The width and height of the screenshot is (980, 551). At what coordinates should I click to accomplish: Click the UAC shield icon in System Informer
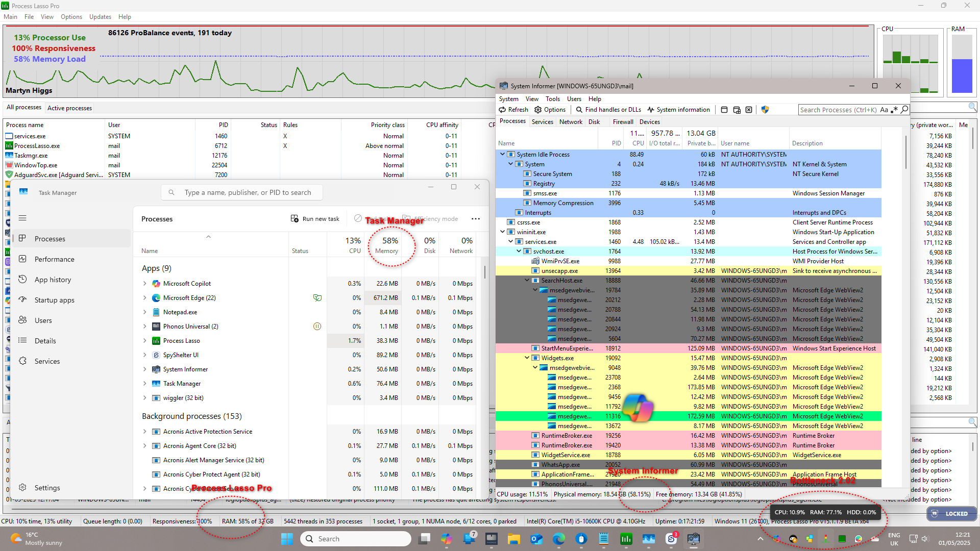point(765,110)
